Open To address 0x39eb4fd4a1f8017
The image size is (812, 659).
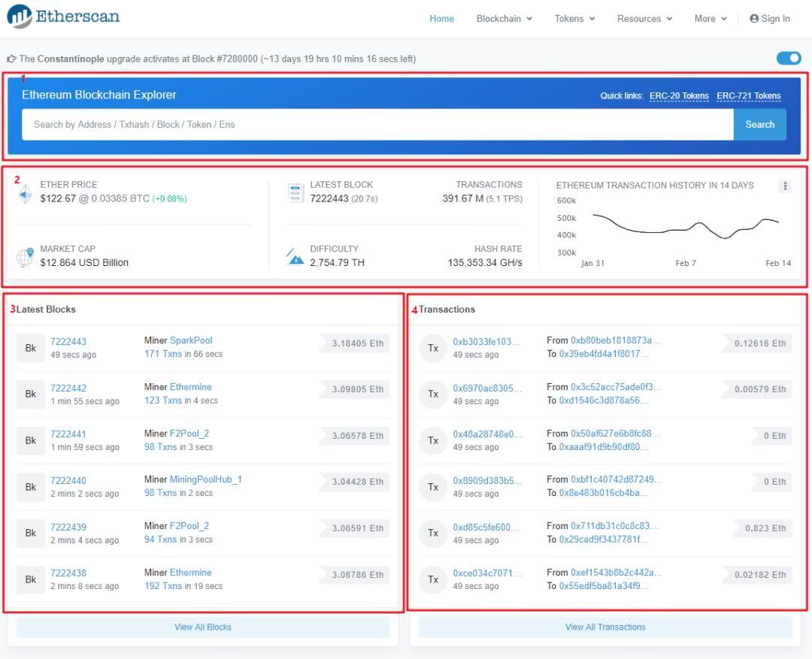[603, 354]
